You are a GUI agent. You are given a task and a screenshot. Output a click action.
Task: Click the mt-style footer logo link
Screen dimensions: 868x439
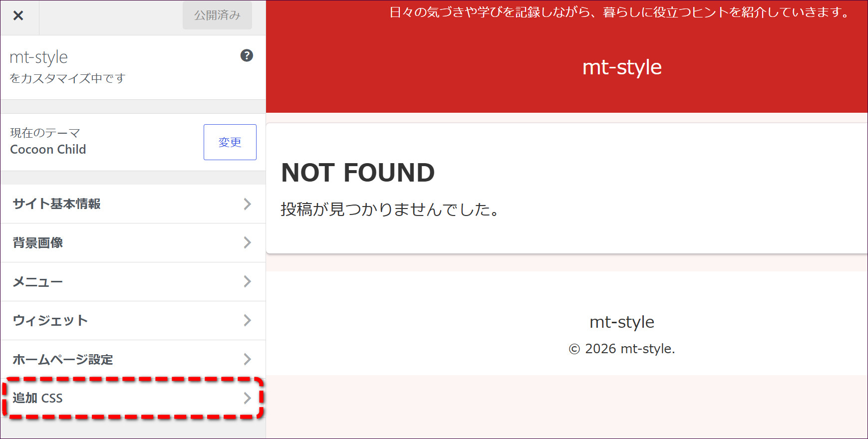[622, 322]
